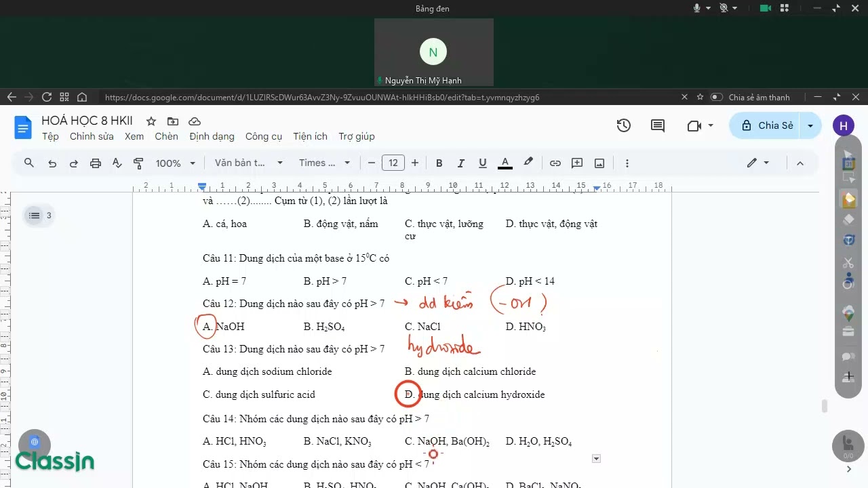The height and width of the screenshot is (488, 868).
Task: Toggle the microphone on or off
Action: point(696,8)
